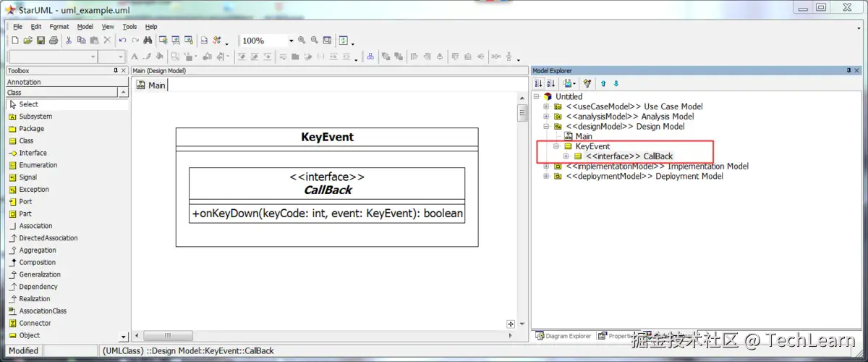This screenshot has width=868, height=362.
Task: Click the Cut scissors icon
Action: (69, 41)
